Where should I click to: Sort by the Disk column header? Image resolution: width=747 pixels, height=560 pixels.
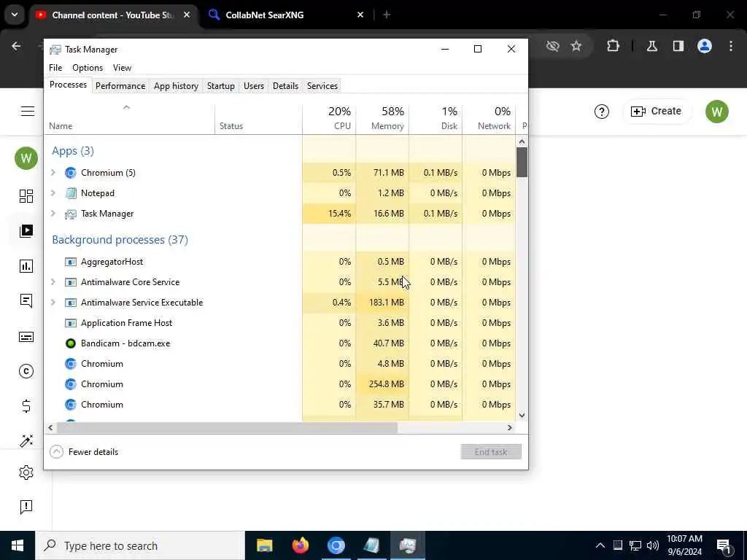coord(436,118)
